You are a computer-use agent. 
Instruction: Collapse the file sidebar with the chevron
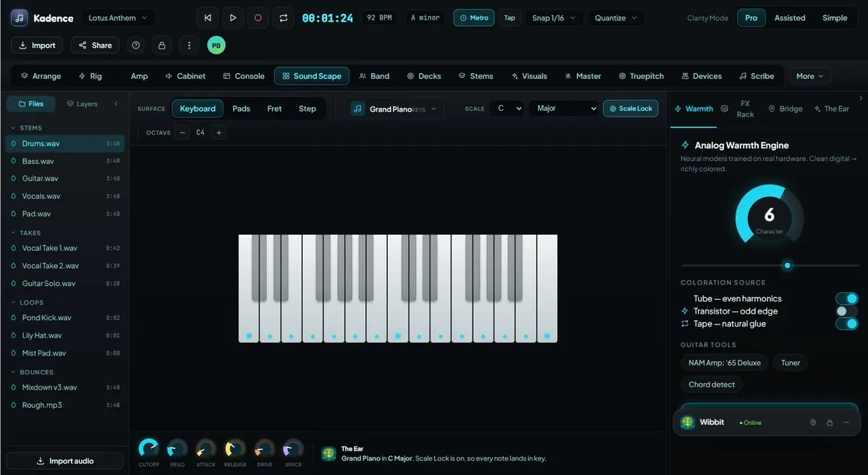116,104
